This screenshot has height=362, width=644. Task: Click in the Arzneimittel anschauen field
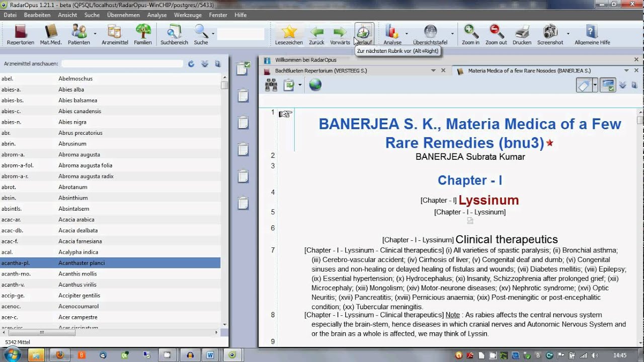coord(122,64)
